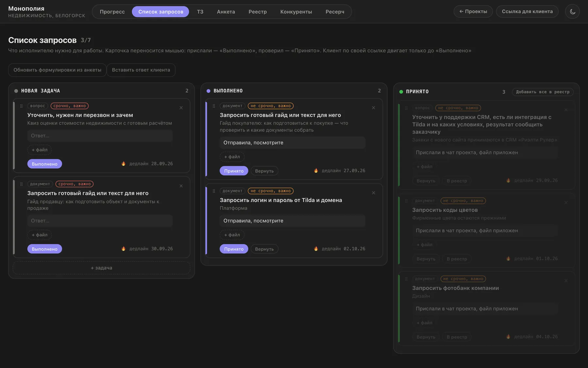Grab drag handle of 'Гайд покупателю' card

(214, 106)
